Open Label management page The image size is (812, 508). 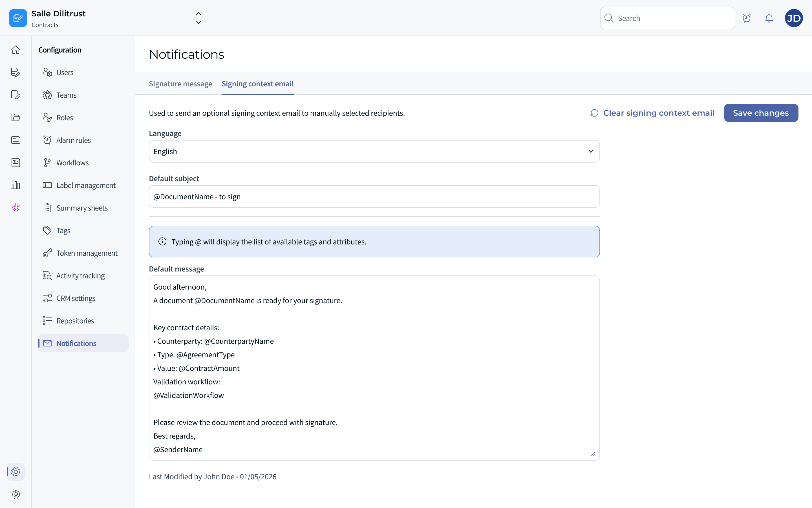[83, 185]
